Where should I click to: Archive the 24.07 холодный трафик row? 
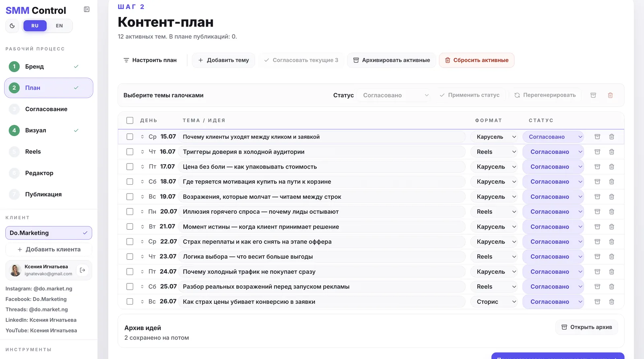coord(597,272)
